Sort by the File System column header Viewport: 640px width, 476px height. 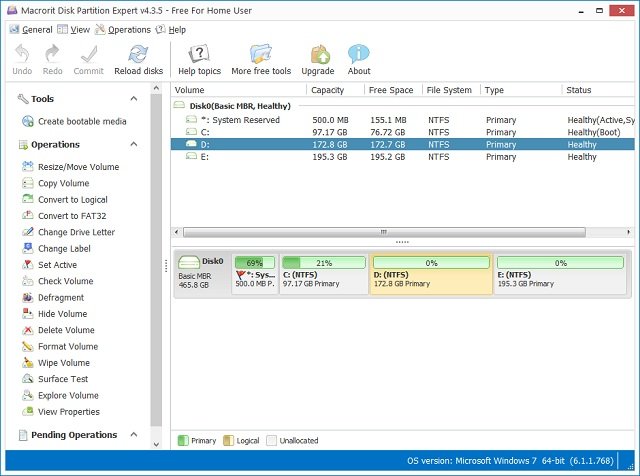pyautogui.click(x=451, y=90)
